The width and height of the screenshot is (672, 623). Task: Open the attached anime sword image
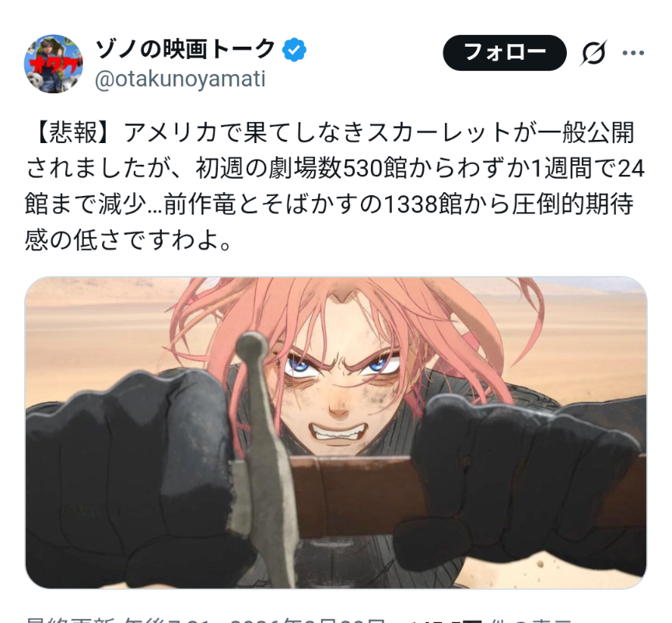(335, 432)
